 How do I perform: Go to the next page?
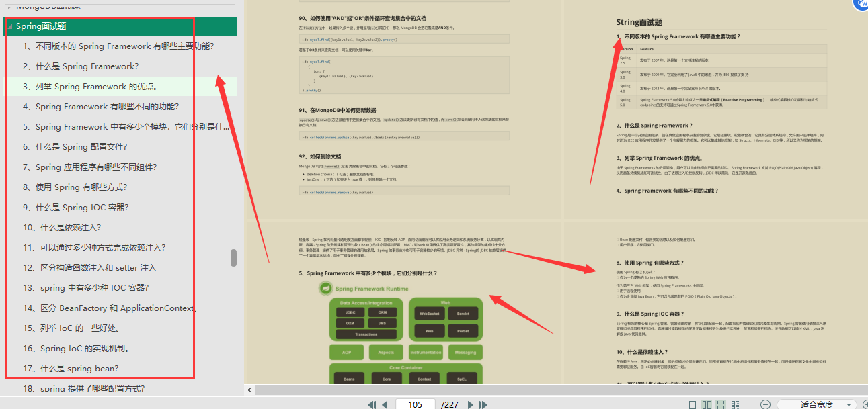click(471, 404)
